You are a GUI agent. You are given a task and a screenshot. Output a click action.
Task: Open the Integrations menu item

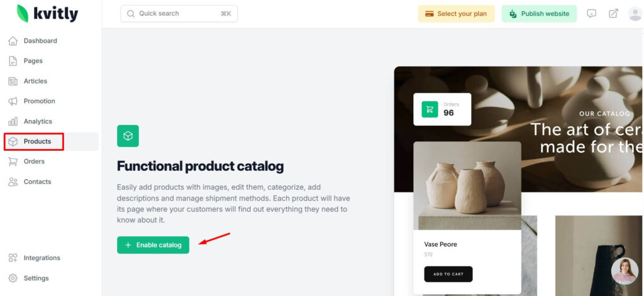(42, 258)
